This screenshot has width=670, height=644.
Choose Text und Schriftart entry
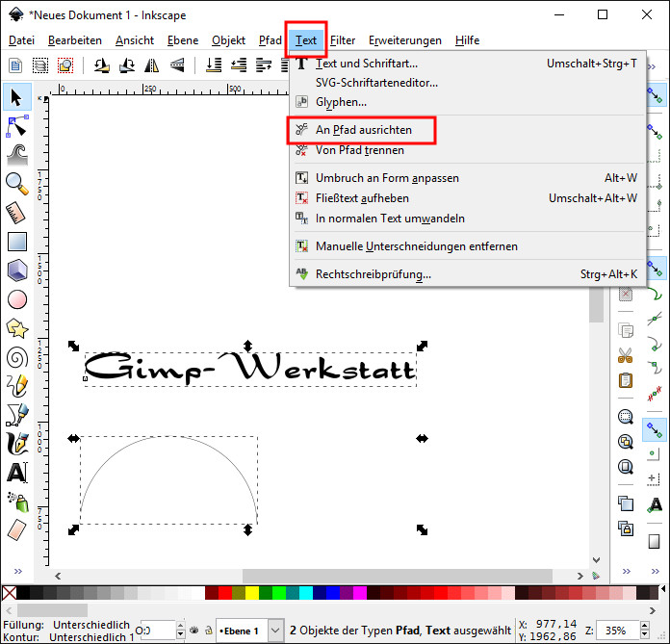click(366, 64)
